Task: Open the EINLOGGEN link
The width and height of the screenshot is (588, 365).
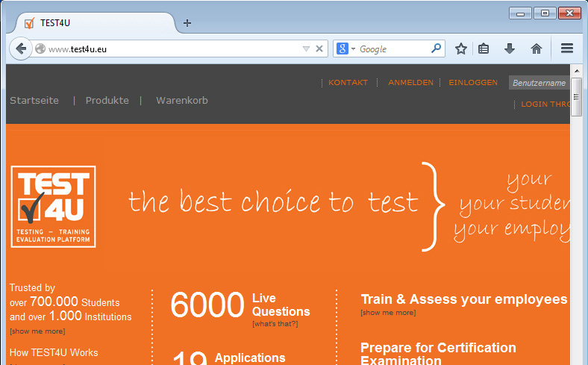Action: click(473, 83)
